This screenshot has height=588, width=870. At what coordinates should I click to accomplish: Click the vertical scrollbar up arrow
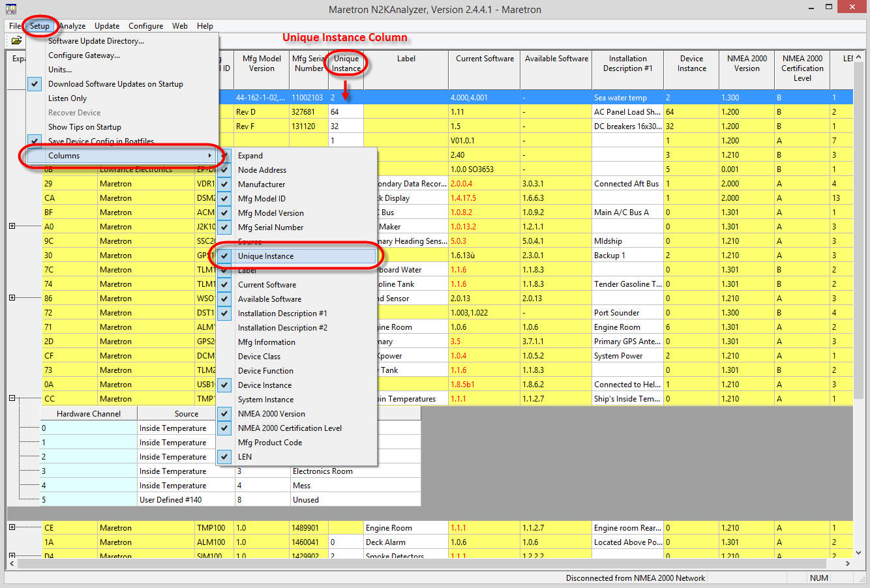pyautogui.click(x=859, y=57)
